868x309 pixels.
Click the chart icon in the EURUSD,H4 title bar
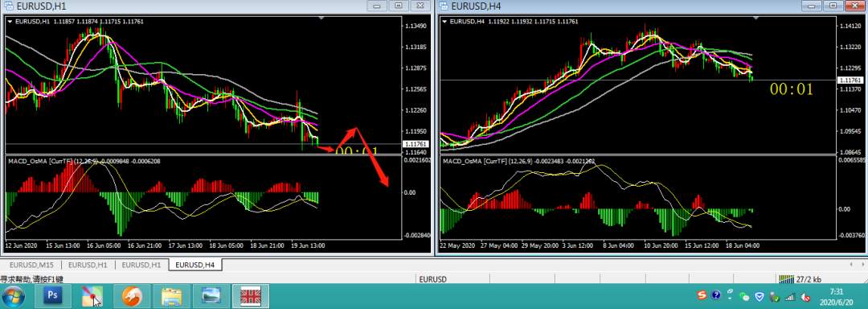444,6
